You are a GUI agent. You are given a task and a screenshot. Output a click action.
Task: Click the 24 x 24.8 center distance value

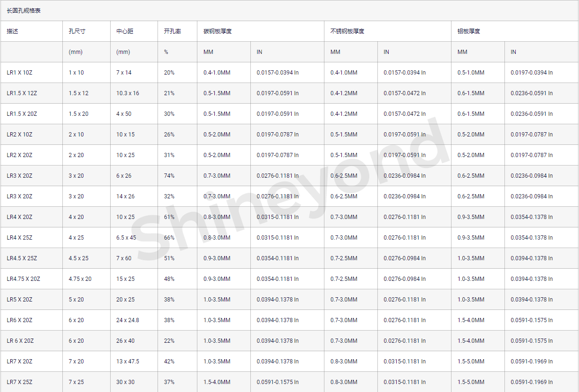(128, 320)
